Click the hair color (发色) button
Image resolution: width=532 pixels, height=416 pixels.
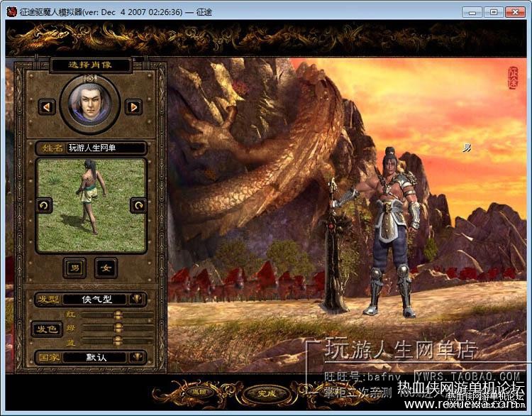click(48, 329)
